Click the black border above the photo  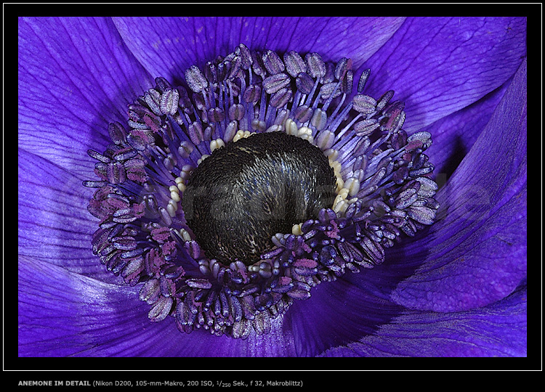coord(272,9)
